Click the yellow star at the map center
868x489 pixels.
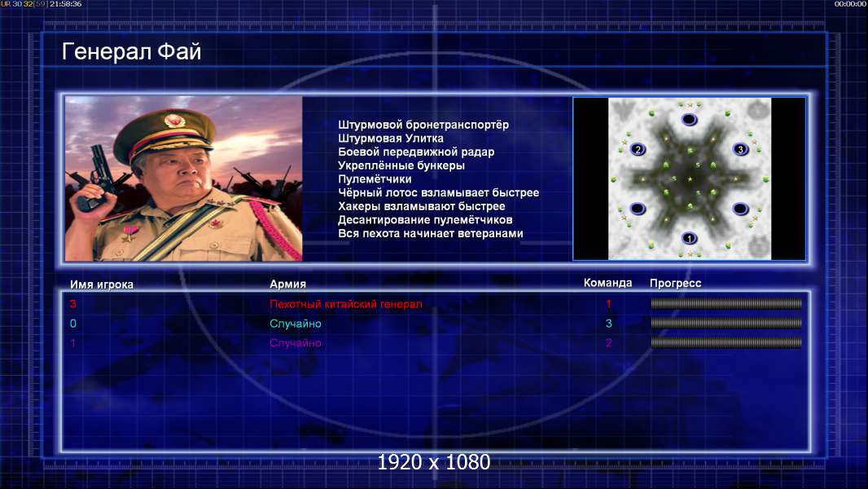690,179
